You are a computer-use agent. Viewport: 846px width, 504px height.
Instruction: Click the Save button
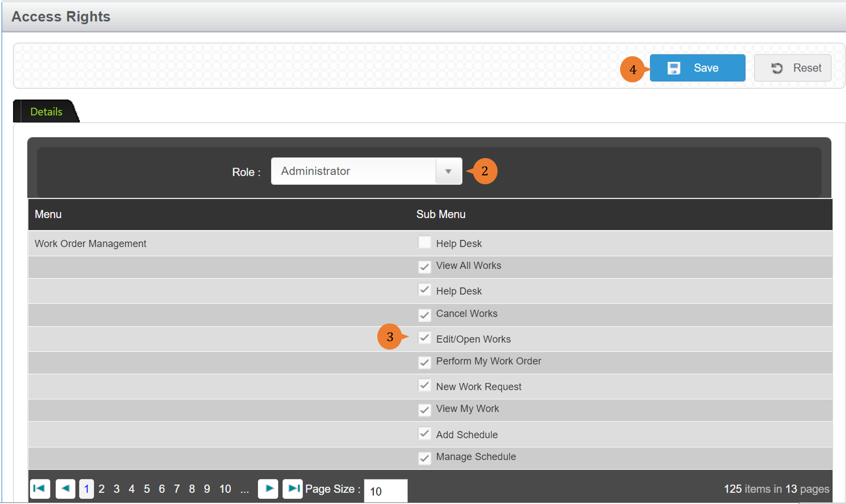(697, 68)
